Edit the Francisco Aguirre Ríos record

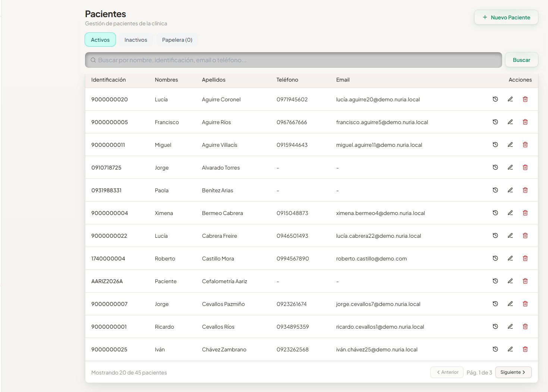(510, 122)
